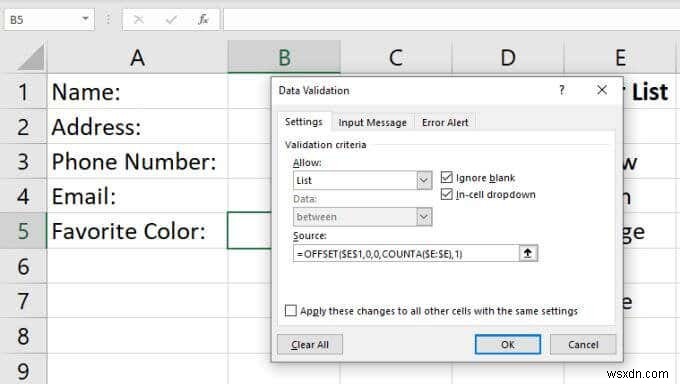
Task: Open the Allow list dropdown
Action: point(424,181)
